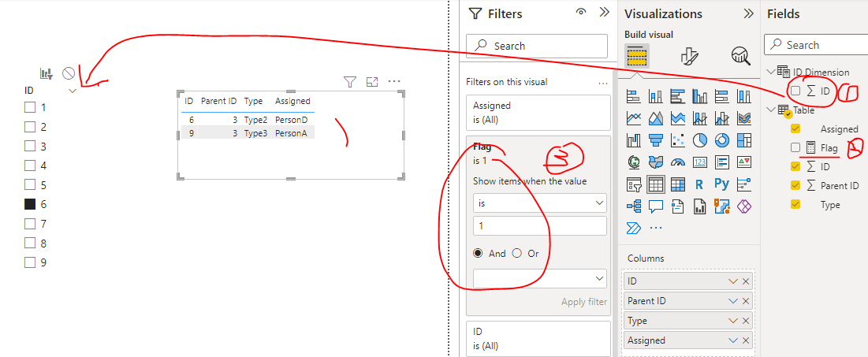868x357 pixels.
Task: Open the Parent ID column chevron menu
Action: pyautogui.click(x=733, y=301)
